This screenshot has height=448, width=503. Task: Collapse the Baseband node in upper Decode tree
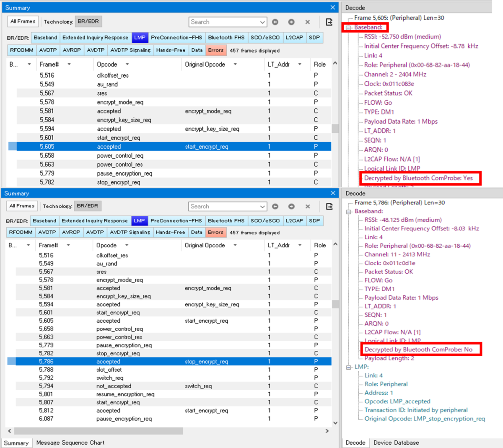point(348,28)
